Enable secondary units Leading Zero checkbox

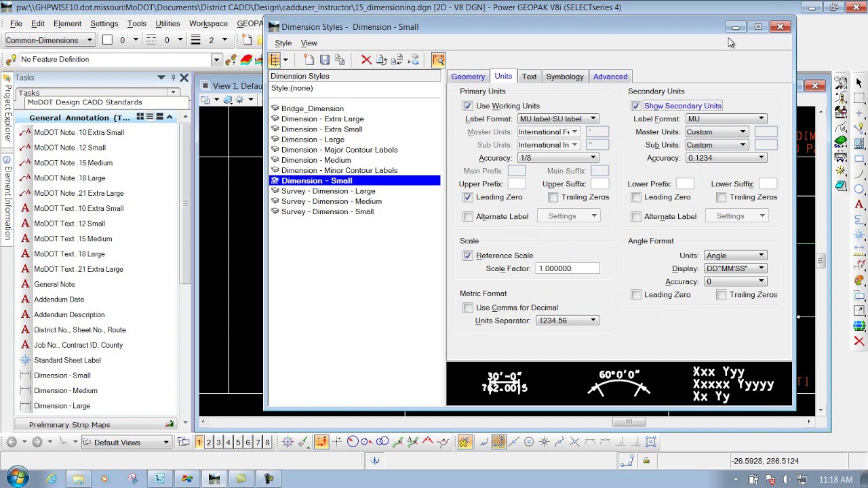[636, 197]
